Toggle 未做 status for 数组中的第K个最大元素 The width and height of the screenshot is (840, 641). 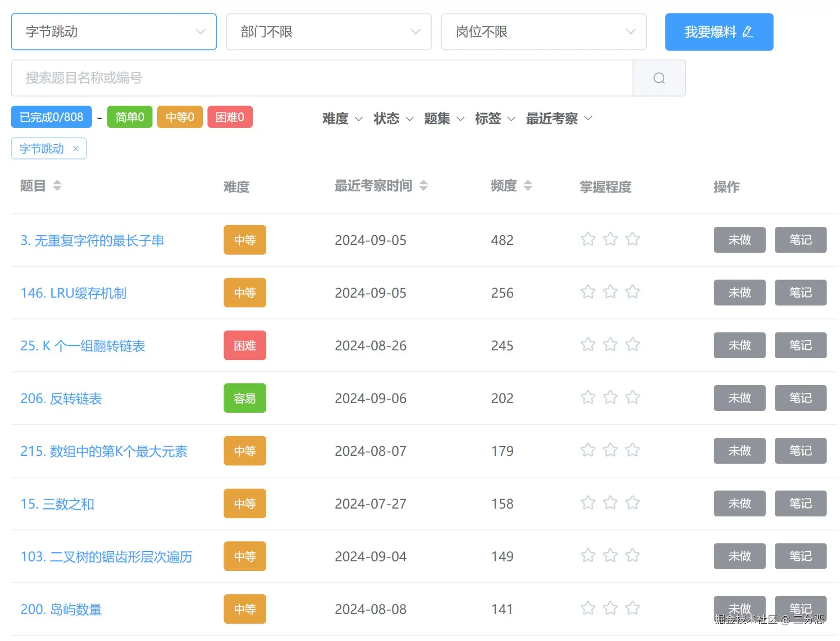point(739,451)
